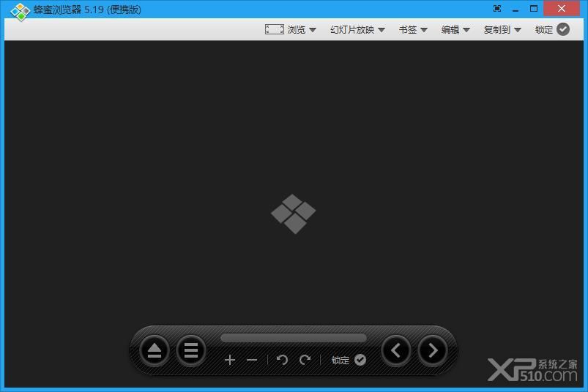Toggle the 锁定 checkmark in the bottom bar
Viewport: 588px width, 392px height.
click(x=360, y=360)
